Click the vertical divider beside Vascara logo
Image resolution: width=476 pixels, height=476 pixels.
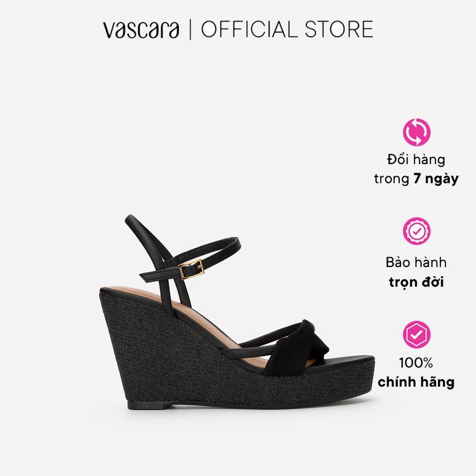coord(190,30)
